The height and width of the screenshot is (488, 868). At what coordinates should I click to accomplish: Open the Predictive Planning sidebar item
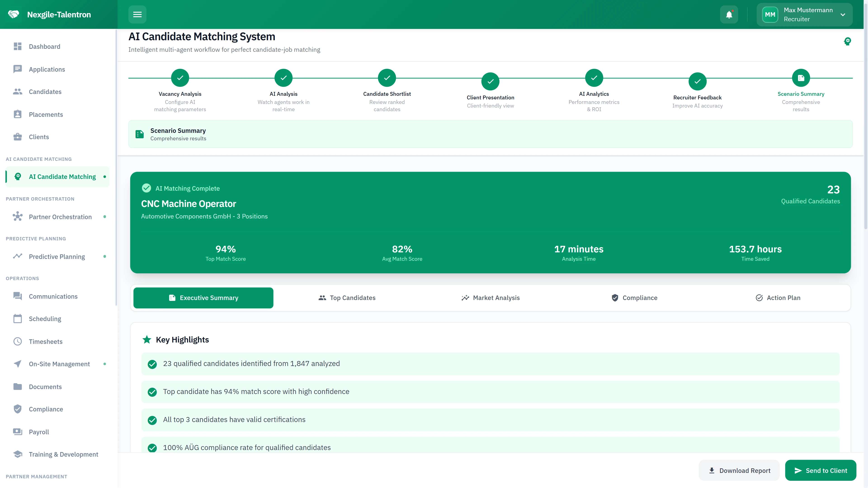(57, 257)
